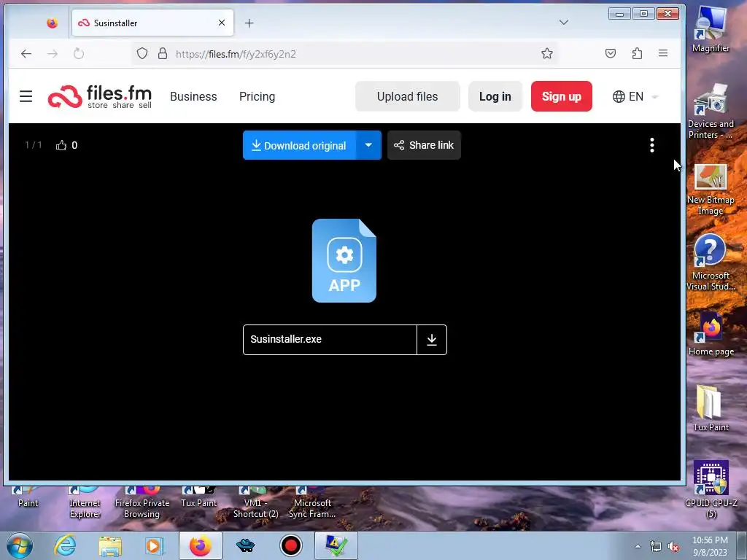Click the taskbar clock showing 10:56 PM
This screenshot has width=747, height=560.
point(710,546)
